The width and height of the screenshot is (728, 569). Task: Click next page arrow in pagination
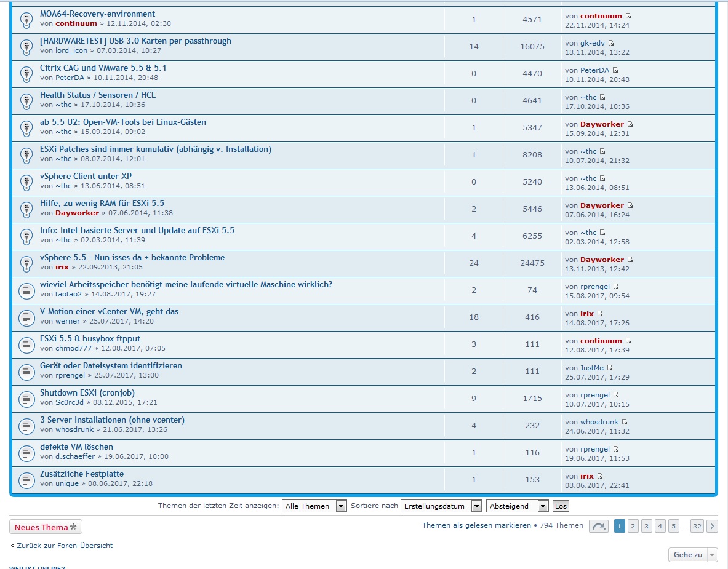pyautogui.click(x=712, y=526)
